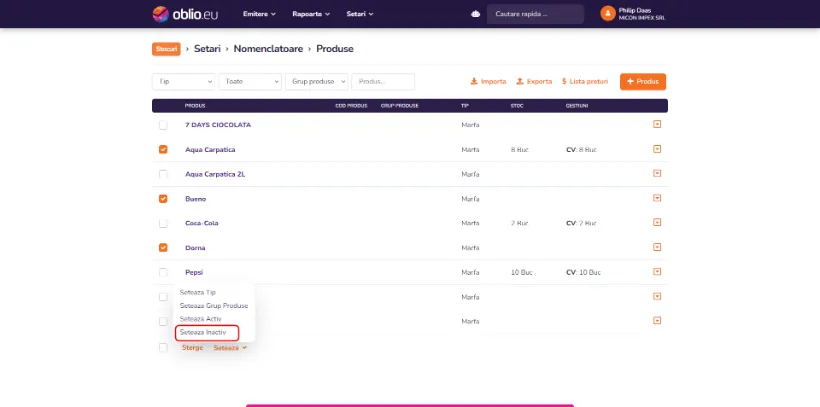The width and height of the screenshot is (820, 407).
Task: Open the Tip filter dropdown
Action: (x=184, y=82)
